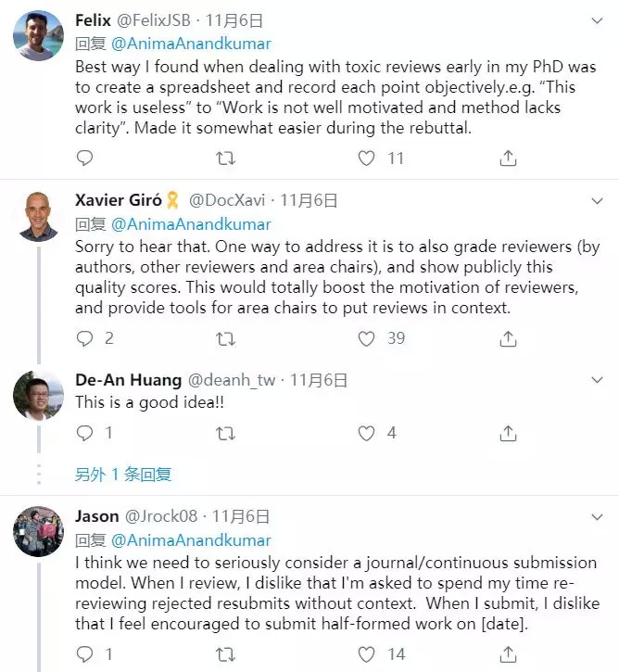Open the dropdown chevron on Felix's tweet
Screen dimensions: 619x672
[597, 20]
